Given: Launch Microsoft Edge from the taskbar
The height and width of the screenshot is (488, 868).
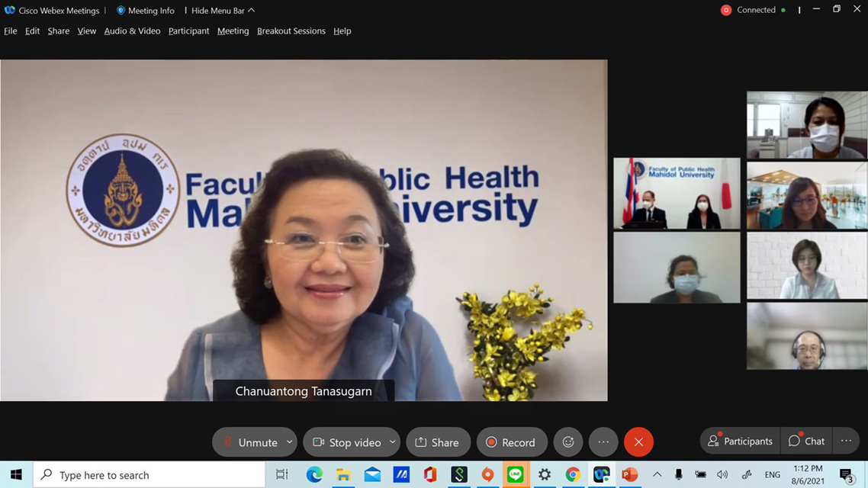Looking at the screenshot, I should (314, 475).
